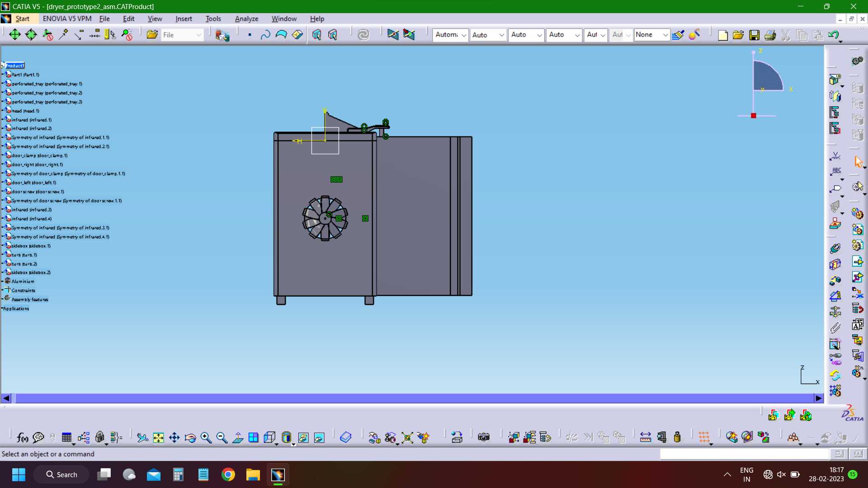Viewport: 868px width, 488px height.
Task: Click the Save disk icon
Action: coord(754,35)
